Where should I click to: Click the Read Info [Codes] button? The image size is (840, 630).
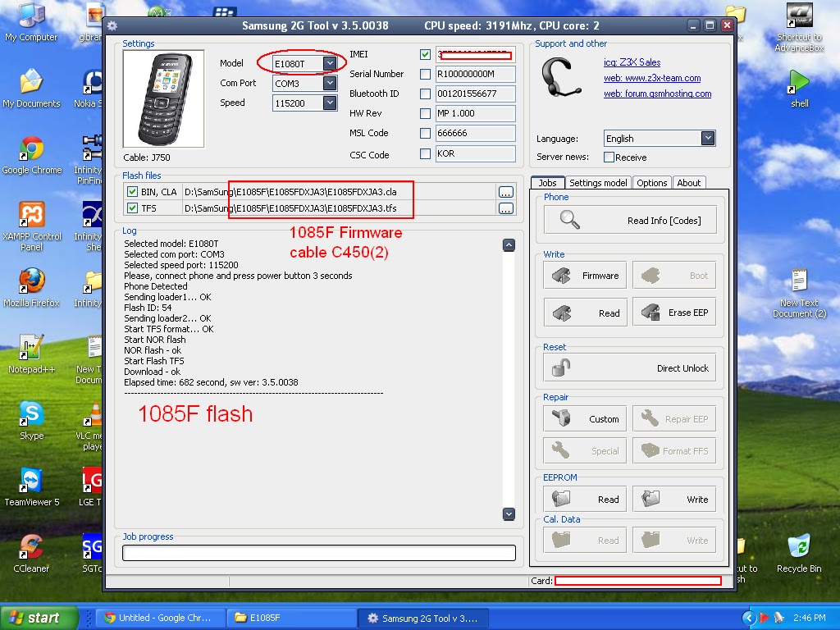click(630, 220)
